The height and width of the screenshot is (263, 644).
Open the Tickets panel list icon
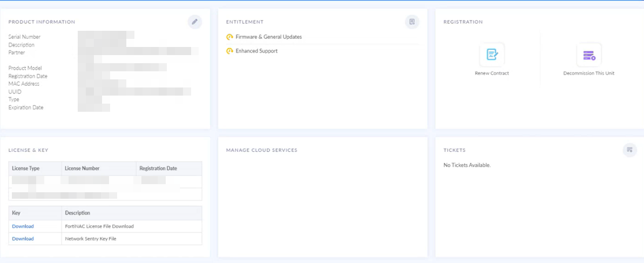[629, 150]
